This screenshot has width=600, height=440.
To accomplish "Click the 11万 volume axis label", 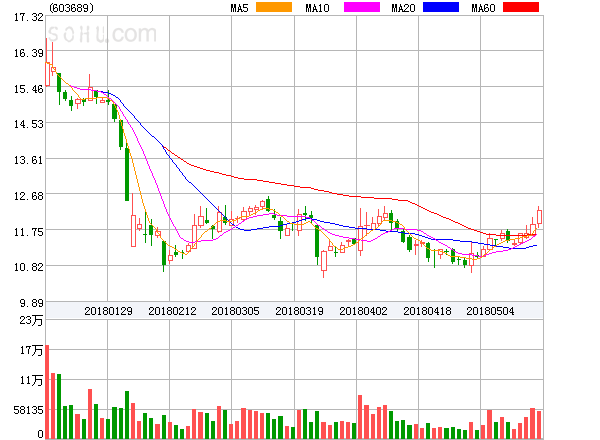I will (x=31, y=380).
